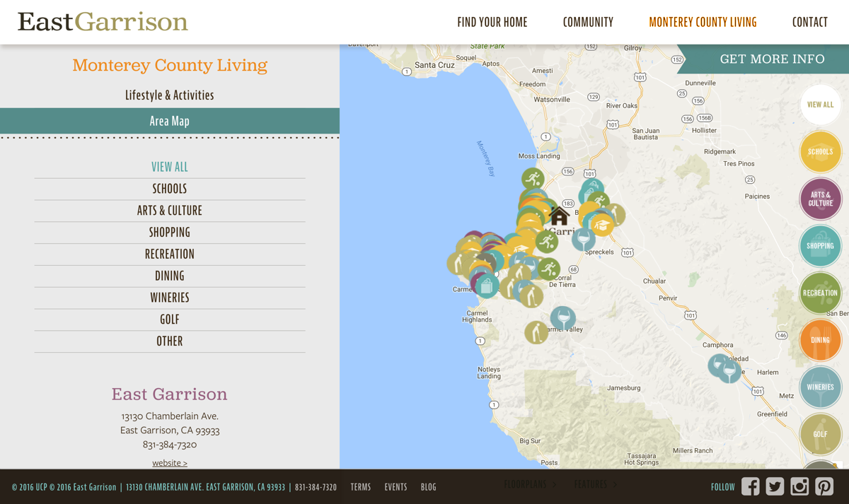Click the recreation marker near Moss Landing
The width and height of the screenshot is (849, 504).
pos(533,179)
